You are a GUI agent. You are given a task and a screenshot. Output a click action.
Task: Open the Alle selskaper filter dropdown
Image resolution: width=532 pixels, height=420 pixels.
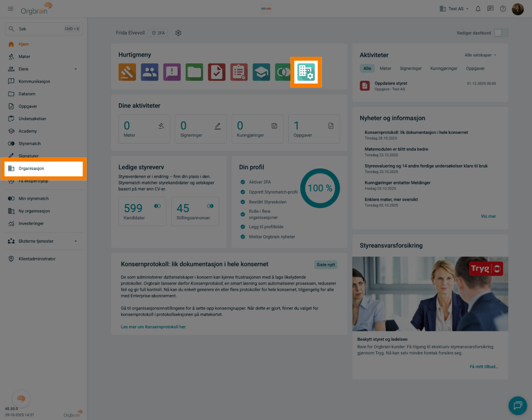click(480, 55)
